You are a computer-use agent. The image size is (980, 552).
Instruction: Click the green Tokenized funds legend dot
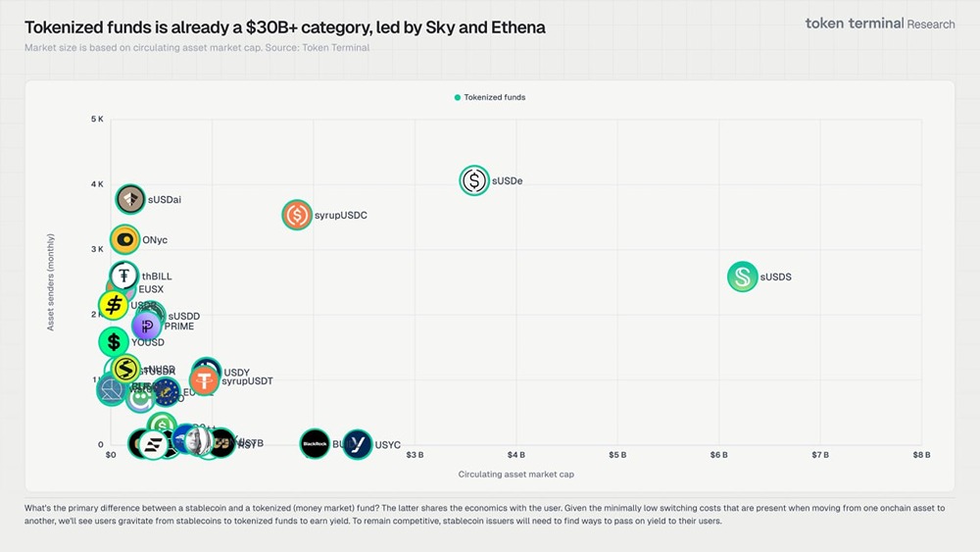coord(458,97)
